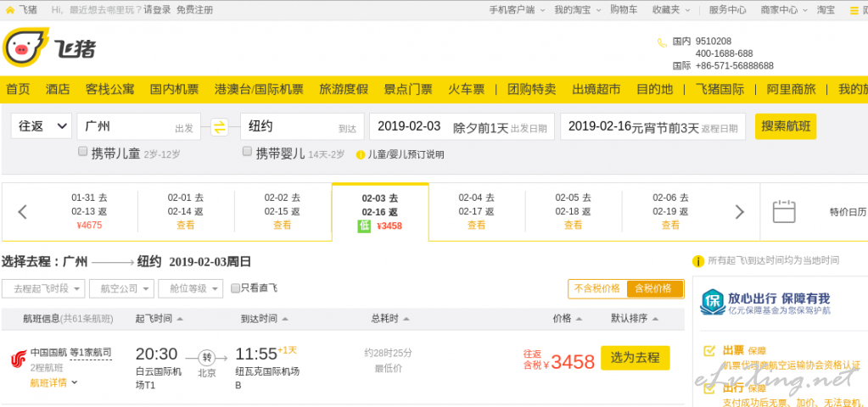868x407 pixels.
Task: Sort by 总耗时 column
Action: pos(390,319)
